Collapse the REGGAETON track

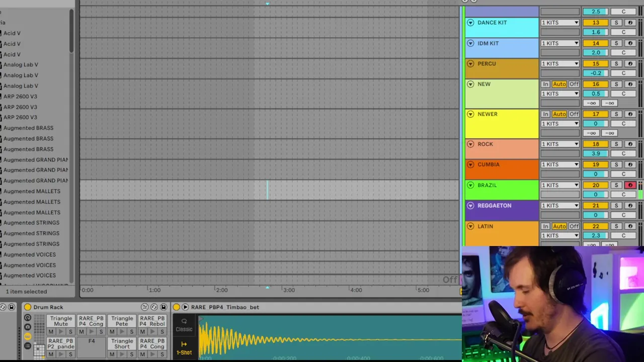470,206
